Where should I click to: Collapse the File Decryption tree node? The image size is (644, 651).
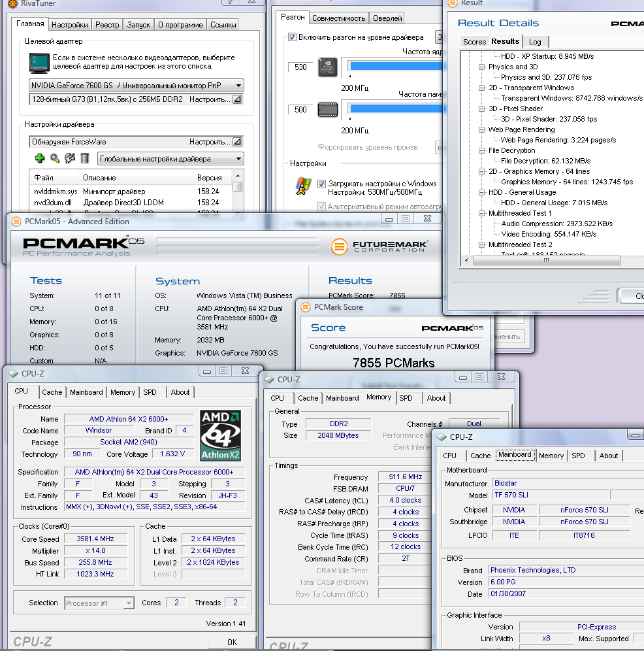tap(481, 150)
